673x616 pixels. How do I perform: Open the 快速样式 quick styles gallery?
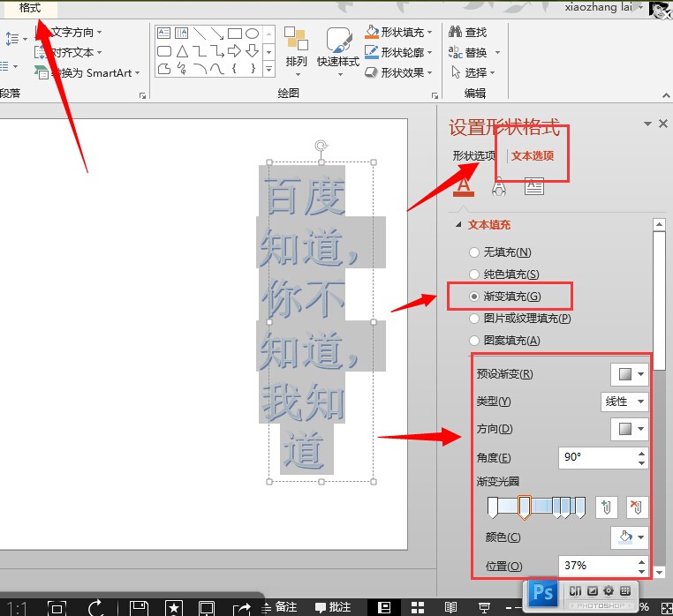[x=338, y=49]
